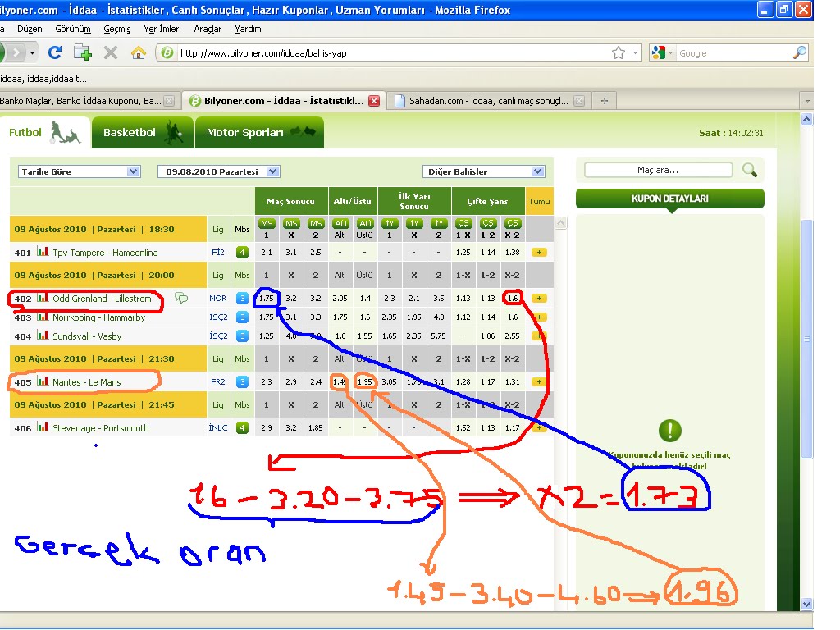This screenshot has height=630, width=840.
Task: Open the Tarihe Göre sorting dropdown
Action: 80,171
